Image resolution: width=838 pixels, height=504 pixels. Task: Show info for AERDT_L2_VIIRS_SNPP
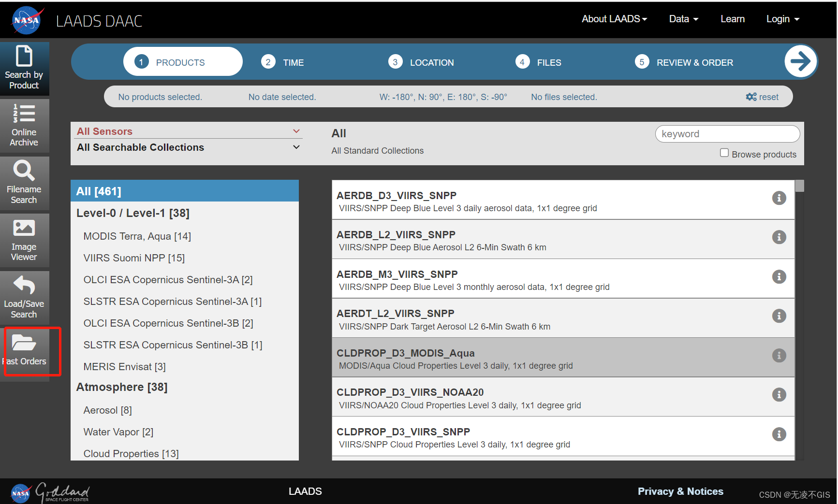pos(779,316)
